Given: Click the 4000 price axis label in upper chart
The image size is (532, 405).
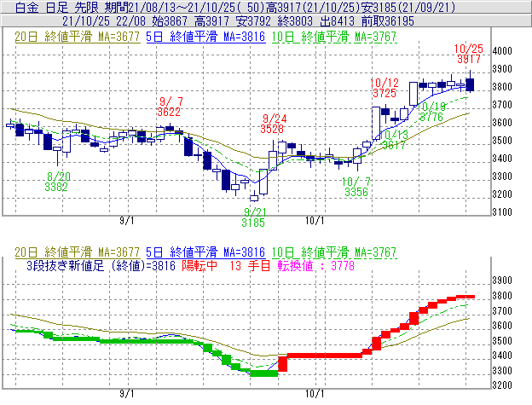Looking at the screenshot, I should tap(502, 51).
